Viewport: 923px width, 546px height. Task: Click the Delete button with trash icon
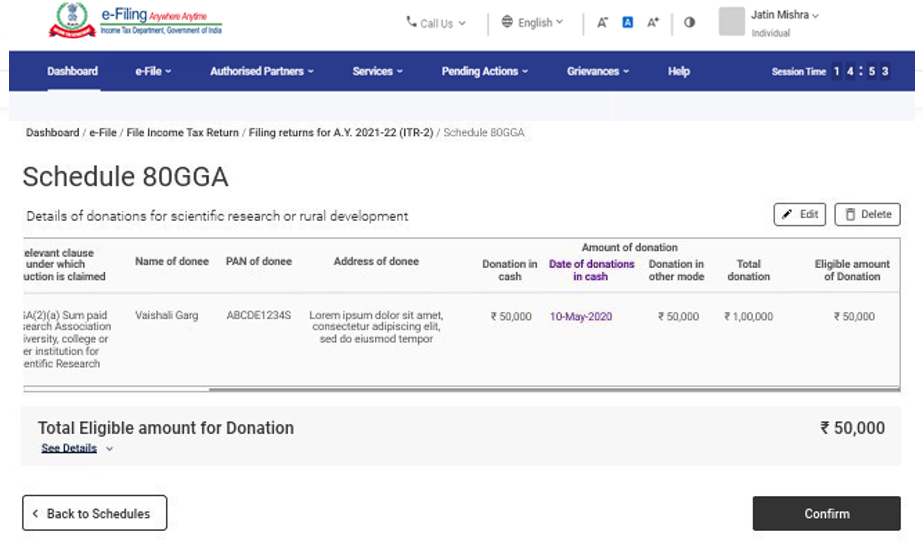click(x=867, y=214)
